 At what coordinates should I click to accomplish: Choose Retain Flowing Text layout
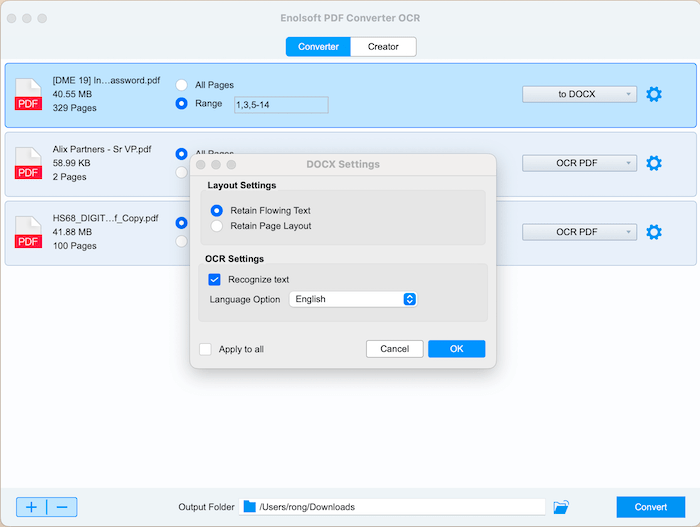click(x=217, y=210)
